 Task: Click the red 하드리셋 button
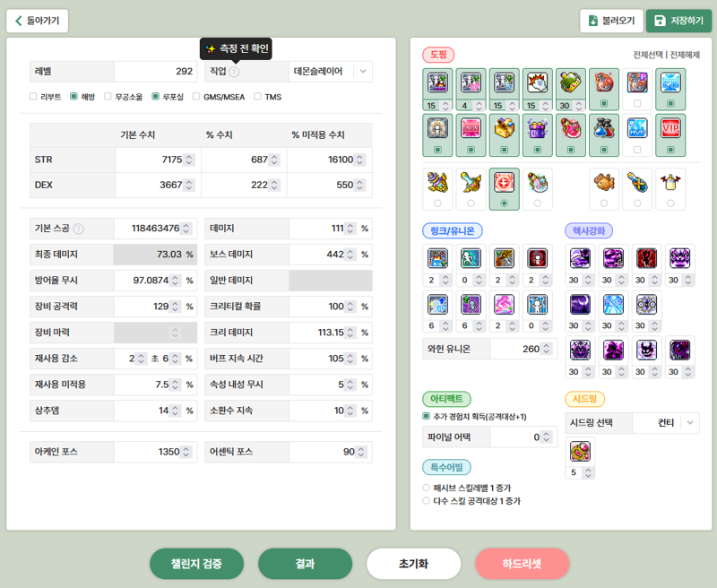click(523, 564)
